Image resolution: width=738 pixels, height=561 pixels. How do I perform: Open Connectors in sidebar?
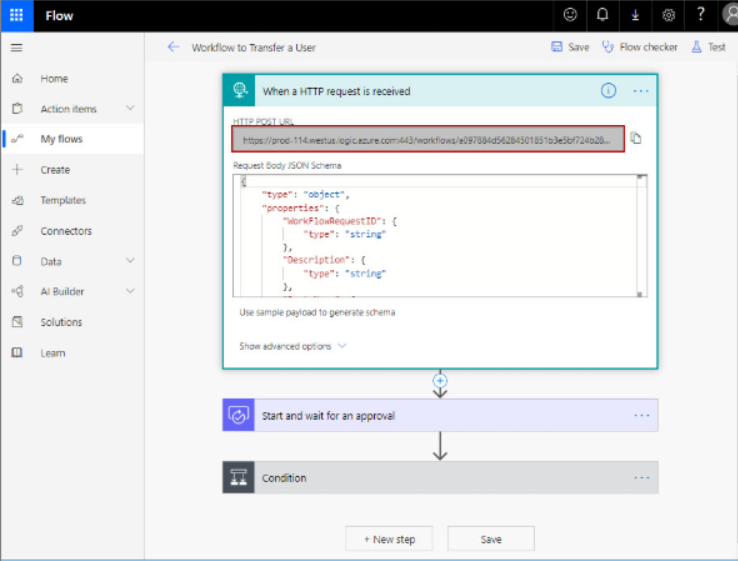pyautogui.click(x=66, y=231)
